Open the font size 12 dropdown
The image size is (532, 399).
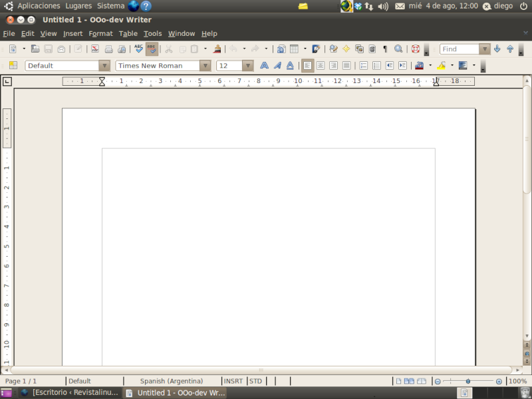(248, 66)
